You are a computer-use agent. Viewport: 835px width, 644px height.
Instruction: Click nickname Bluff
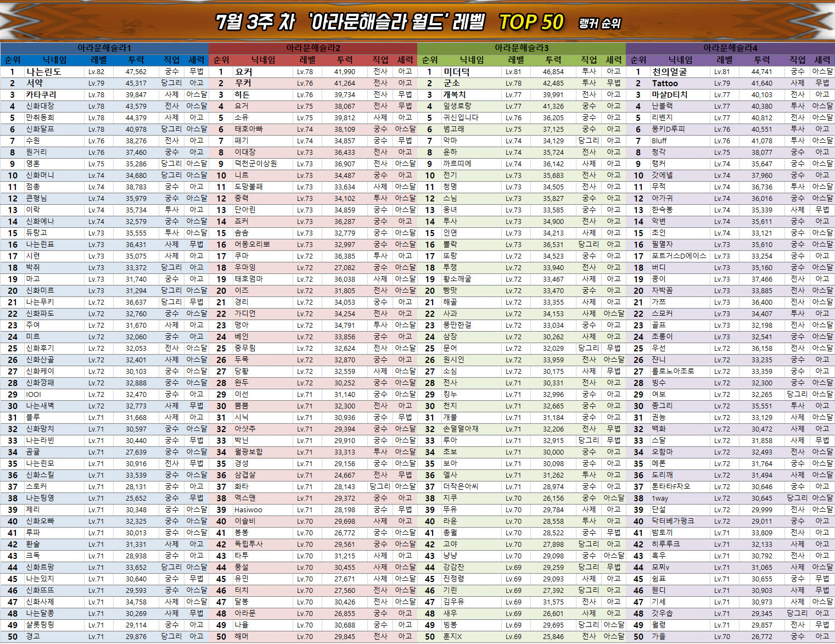(x=659, y=141)
